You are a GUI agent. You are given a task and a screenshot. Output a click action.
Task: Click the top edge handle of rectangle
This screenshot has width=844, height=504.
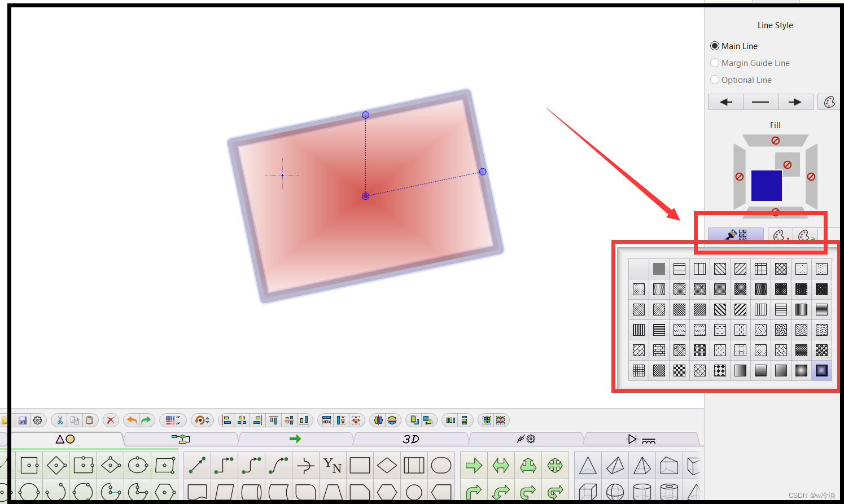[x=365, y=115]
